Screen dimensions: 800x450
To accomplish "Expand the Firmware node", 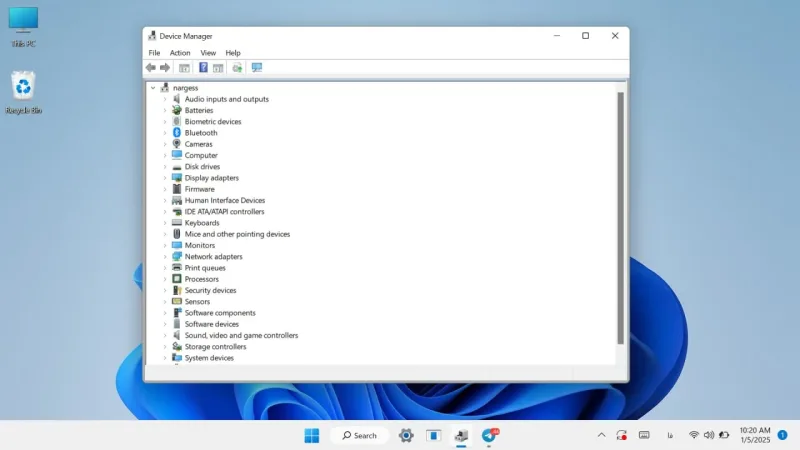I will (x=165, y=189).
